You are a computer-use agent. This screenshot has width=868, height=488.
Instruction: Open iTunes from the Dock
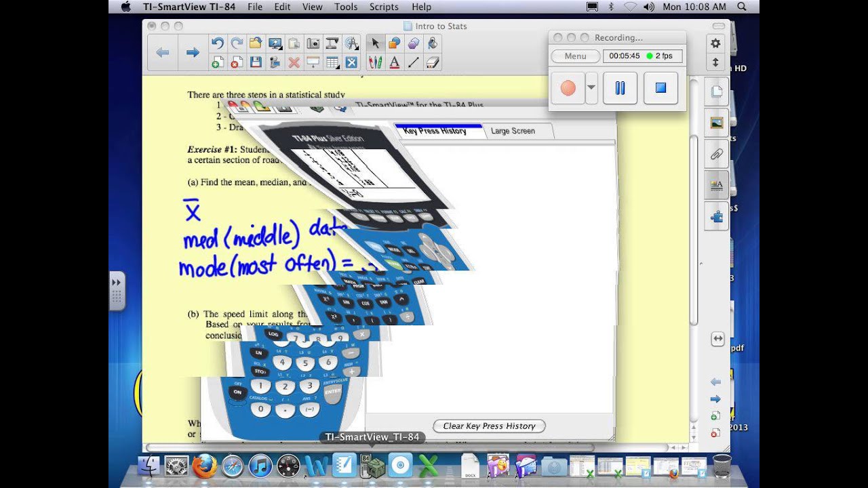[260, 466]
